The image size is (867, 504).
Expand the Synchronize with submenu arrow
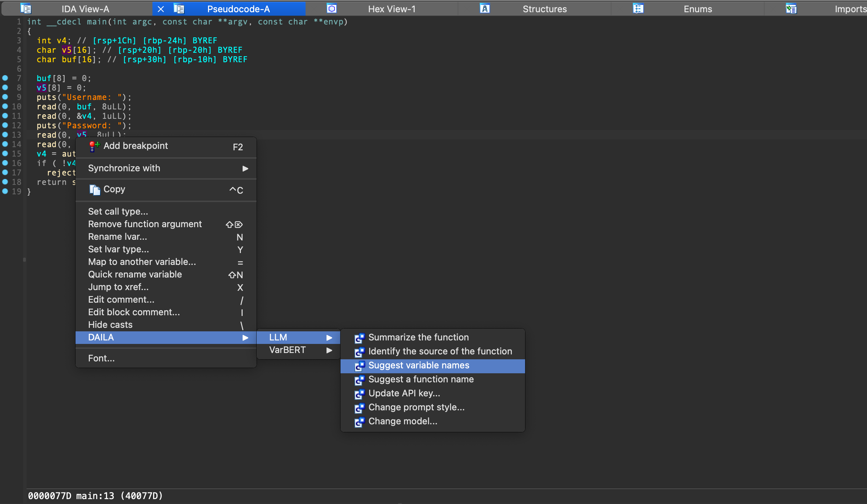coord(245,168)
